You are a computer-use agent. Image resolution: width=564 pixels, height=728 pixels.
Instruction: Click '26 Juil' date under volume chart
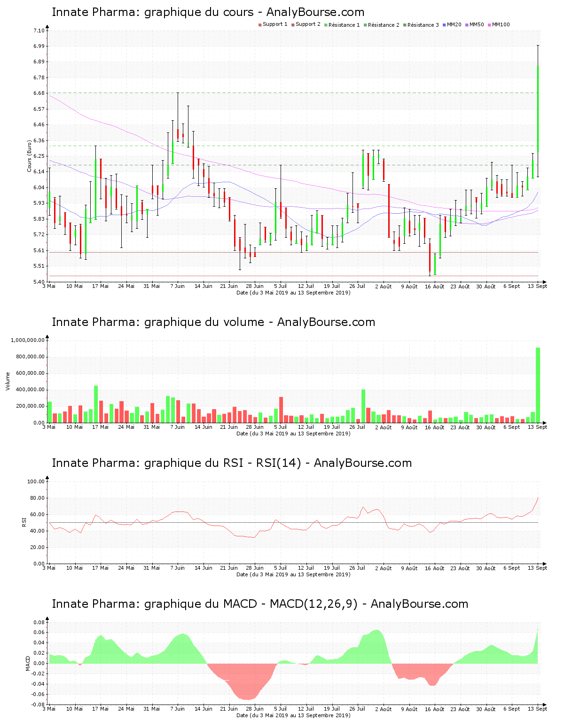pyautogui.click(x=357, y=427)
